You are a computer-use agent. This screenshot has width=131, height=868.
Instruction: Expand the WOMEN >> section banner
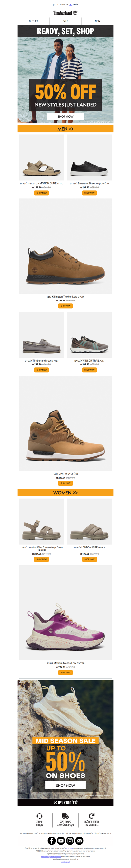pos(65,492)
